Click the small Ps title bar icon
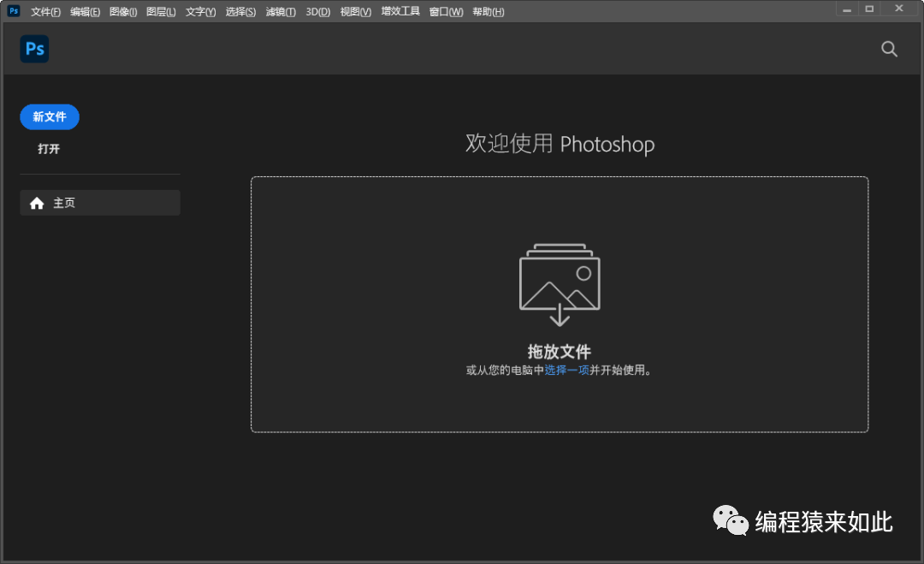Viewport: 924px width, 564px height. 14,10
